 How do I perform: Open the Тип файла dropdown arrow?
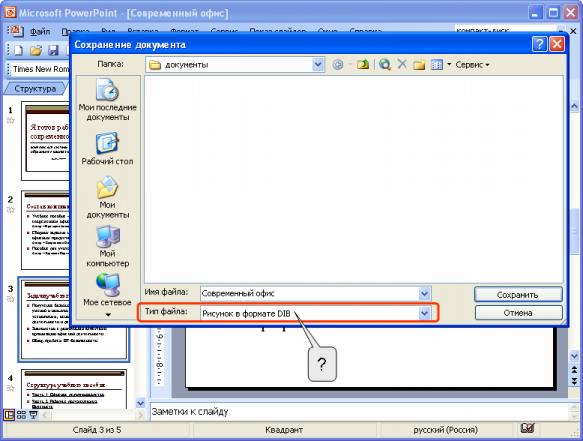click(424, 313)
